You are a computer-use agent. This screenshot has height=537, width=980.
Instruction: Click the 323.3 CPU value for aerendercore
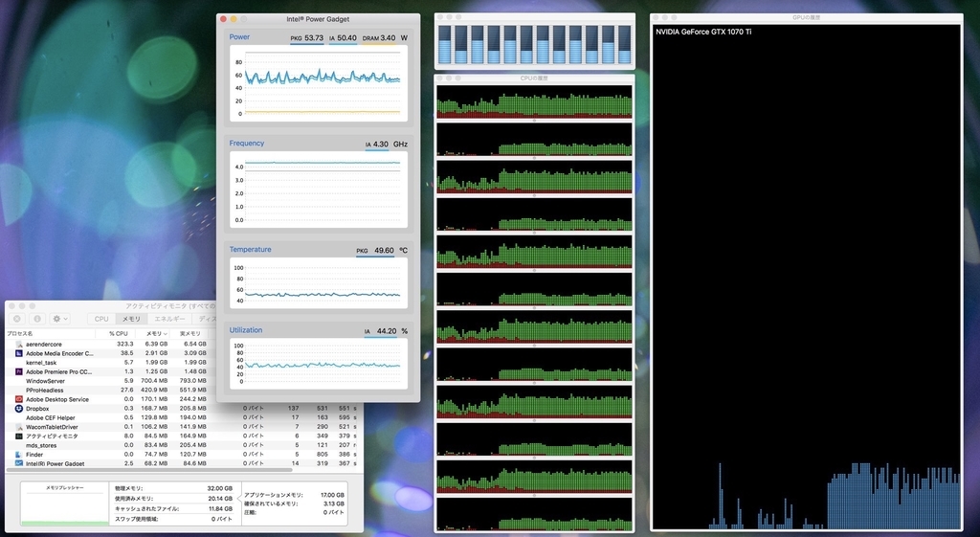pyautogui.click(x=125, y=344)
